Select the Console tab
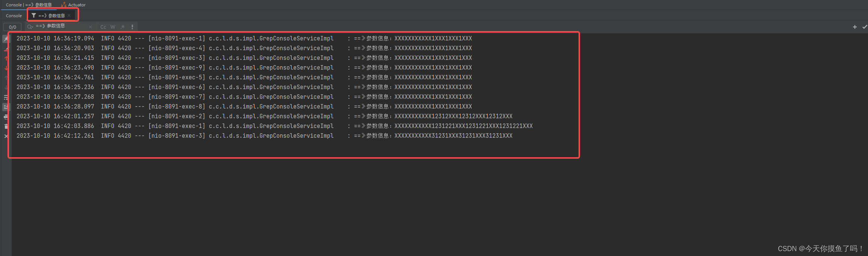Viewport: 868px width, 256px height. coord(13,15)
